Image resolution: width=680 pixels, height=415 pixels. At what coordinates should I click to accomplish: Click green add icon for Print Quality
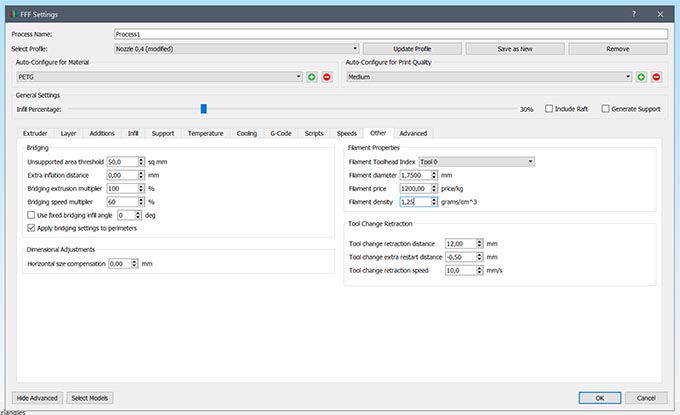(641, 76)
